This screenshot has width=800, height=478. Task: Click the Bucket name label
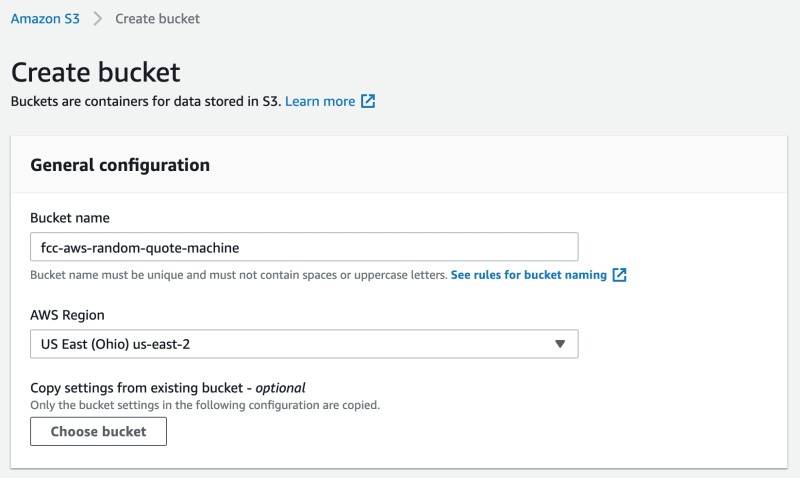[70, 218]
